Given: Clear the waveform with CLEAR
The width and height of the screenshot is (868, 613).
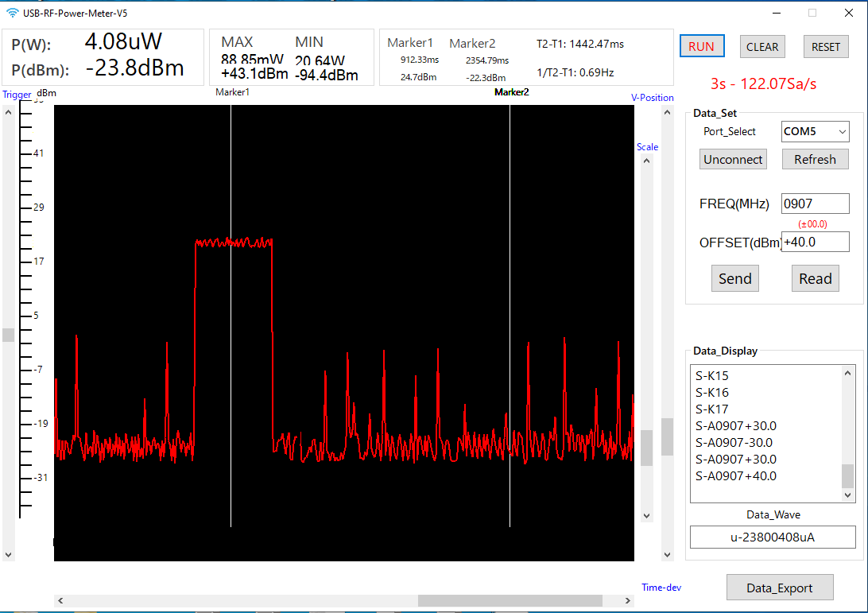Looking at the screenshot, I should (761, 47).
